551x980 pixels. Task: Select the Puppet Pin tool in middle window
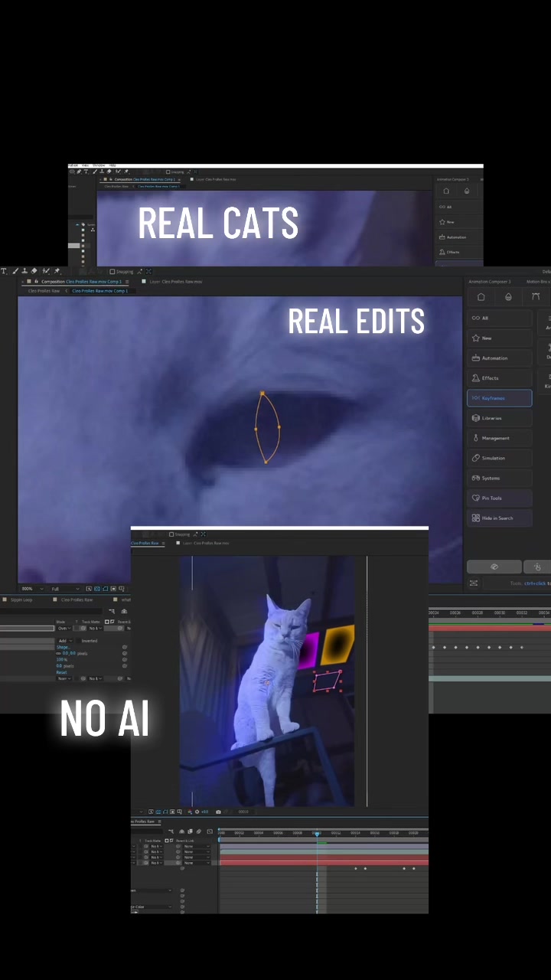click(57, 271)
